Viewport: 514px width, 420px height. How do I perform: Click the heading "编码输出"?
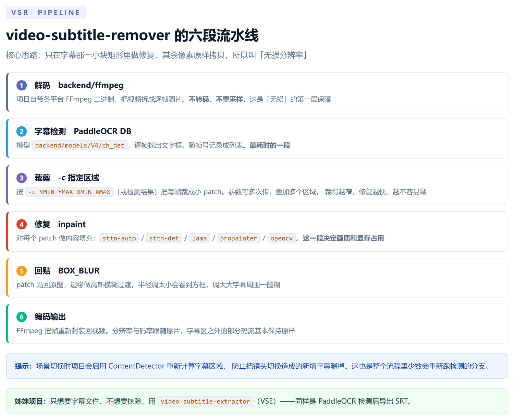click(50, 317)
